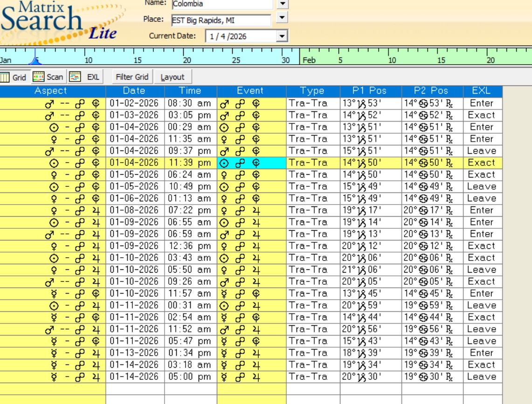Click the Type column header
Viewport: 532px width, 404px height.
[x=312, y=91]
